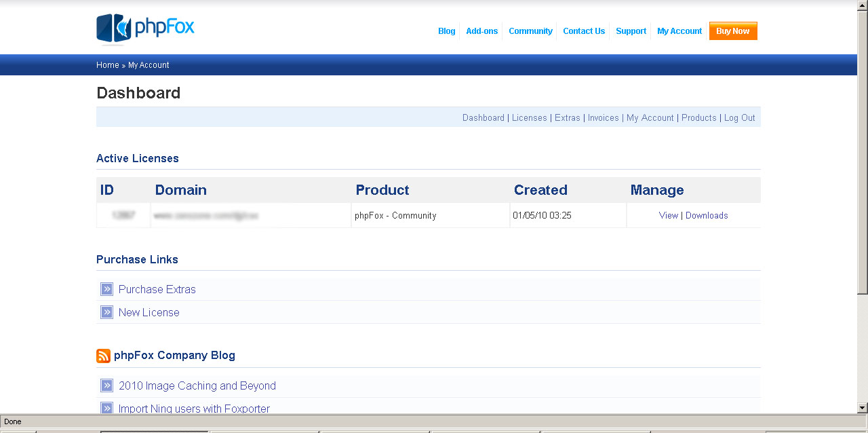Click the ID column header

[x=107, y=190]
